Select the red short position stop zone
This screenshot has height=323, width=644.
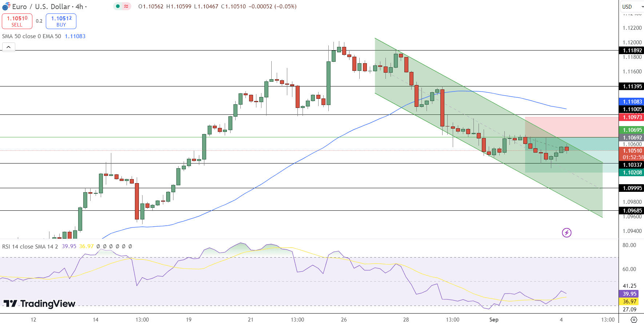(x=572, y=127)
